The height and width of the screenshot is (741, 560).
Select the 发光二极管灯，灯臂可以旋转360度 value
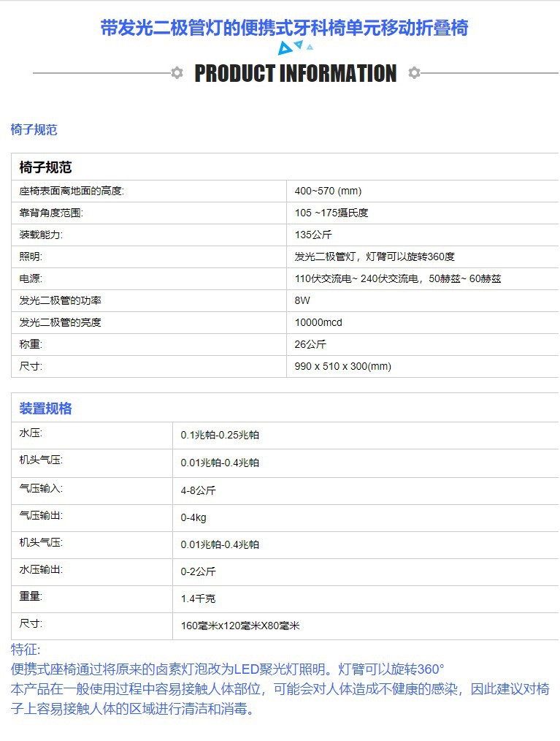pyautogui.click(x=375, y=256)
